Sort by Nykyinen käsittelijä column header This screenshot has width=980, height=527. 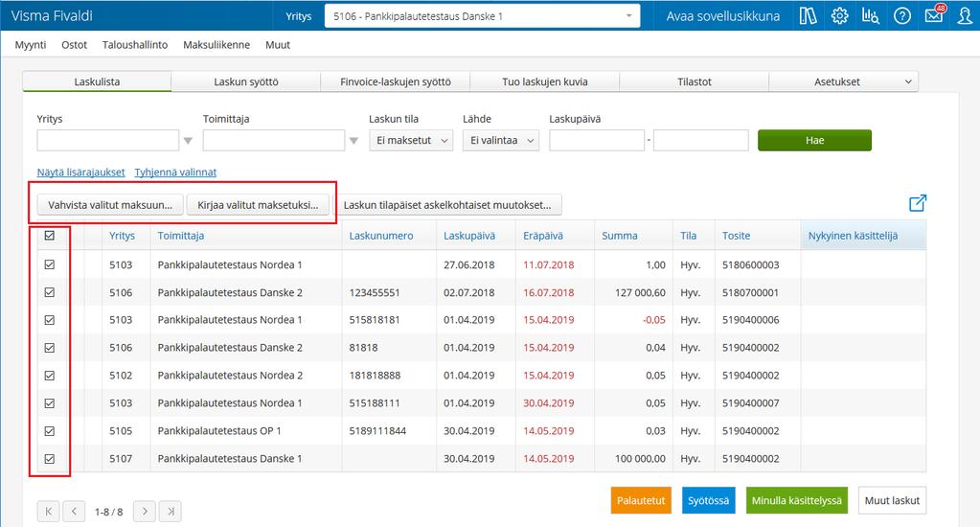(854, 236)
